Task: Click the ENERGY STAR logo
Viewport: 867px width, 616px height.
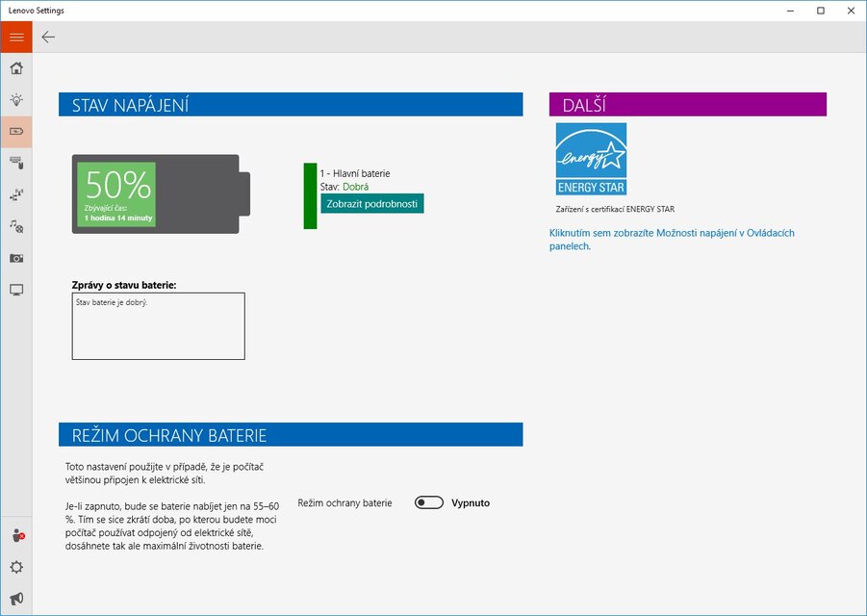Action: pos(591,159)
